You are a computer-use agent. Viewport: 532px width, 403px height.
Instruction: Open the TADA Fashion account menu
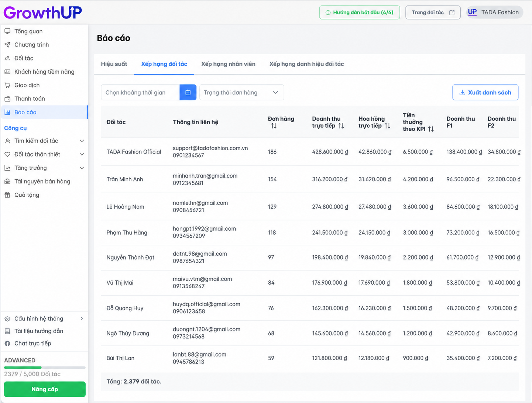point(495,12)
